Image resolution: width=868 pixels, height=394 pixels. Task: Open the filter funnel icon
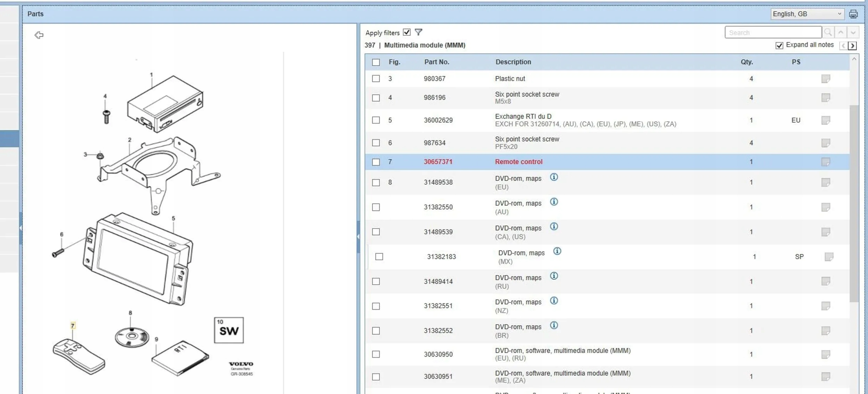[x=418, y=32]
